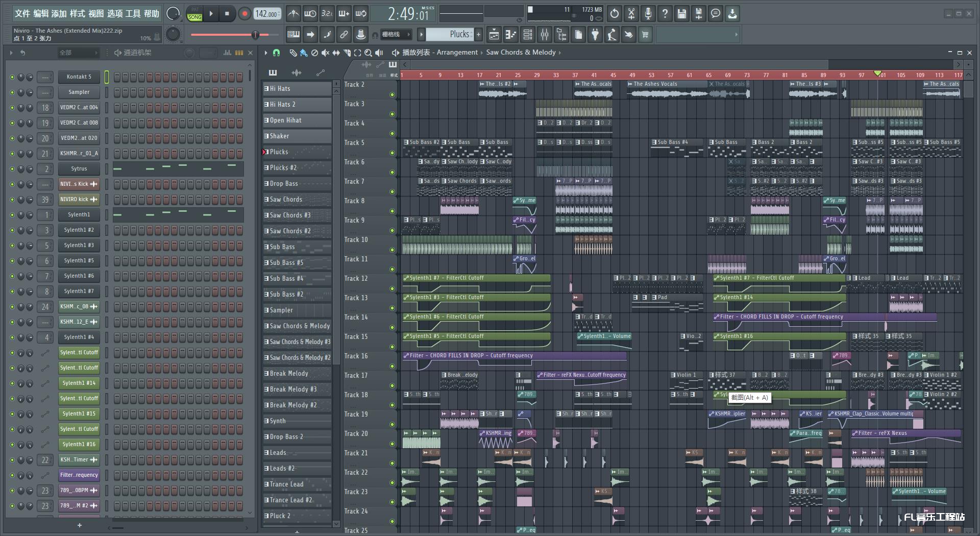Open the 文件 menu
Viewport: 980px width, 536px height.
(x=22, y=14)
